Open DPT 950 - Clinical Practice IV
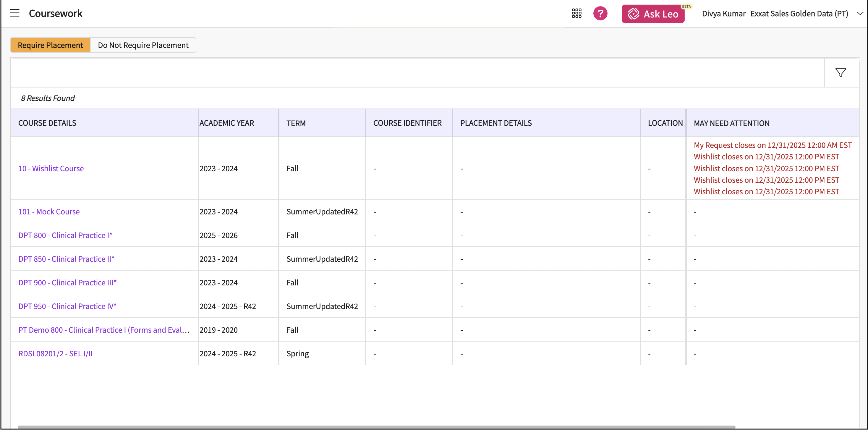This screenshot has width=868, height=430. [67, 306]
